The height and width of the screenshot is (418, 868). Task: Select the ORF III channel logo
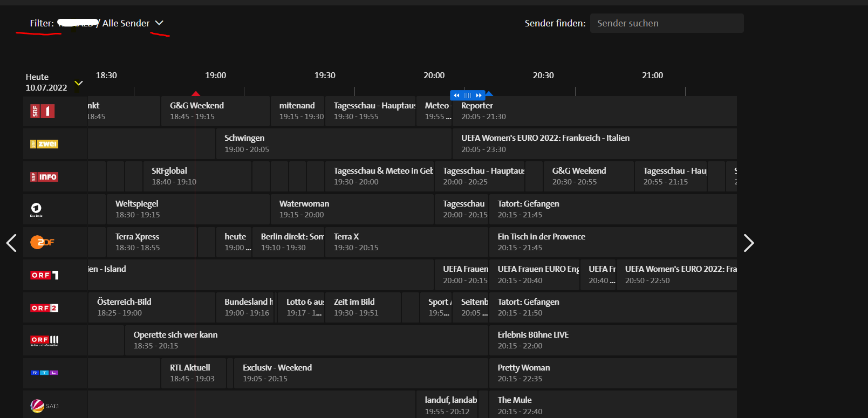[x=44, y=340]
